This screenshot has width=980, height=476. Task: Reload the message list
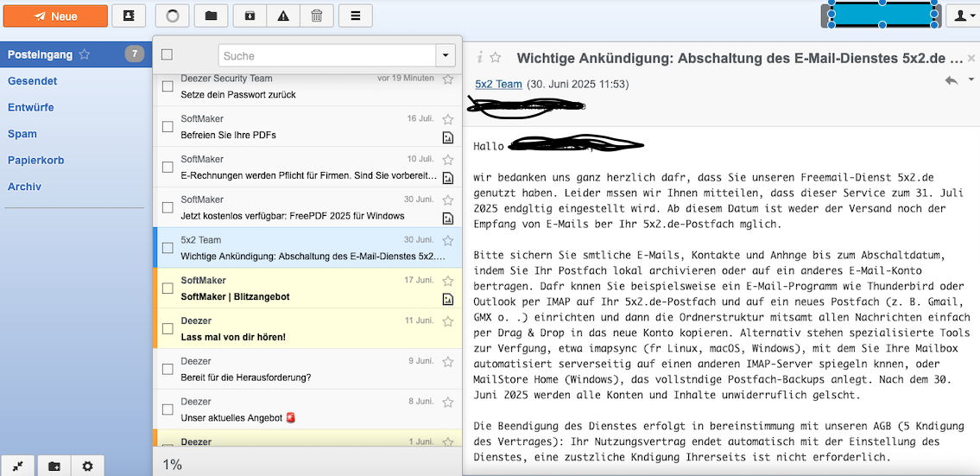pos(172,16)
